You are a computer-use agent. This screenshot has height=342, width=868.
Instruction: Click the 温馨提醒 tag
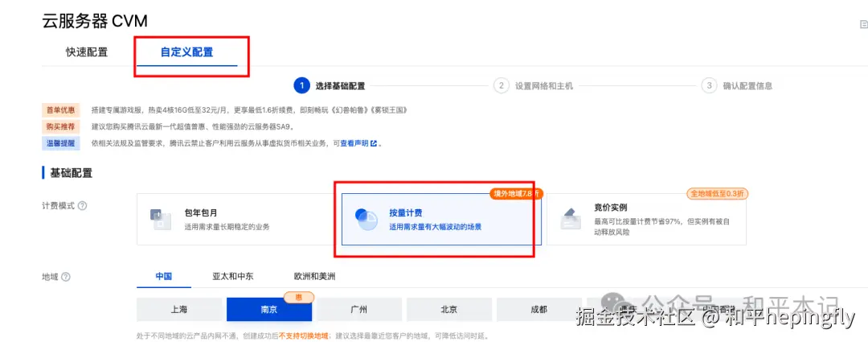pos(60,143)
